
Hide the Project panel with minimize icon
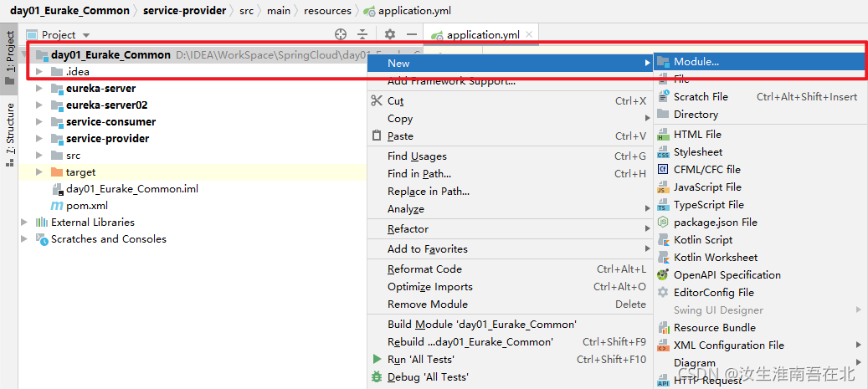tap(411, 34)
